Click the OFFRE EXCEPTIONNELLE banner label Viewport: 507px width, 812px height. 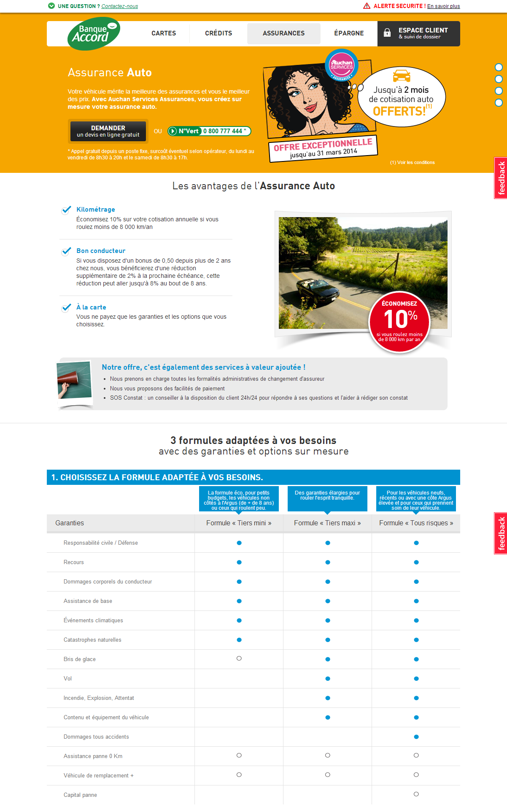coord(323,148)
